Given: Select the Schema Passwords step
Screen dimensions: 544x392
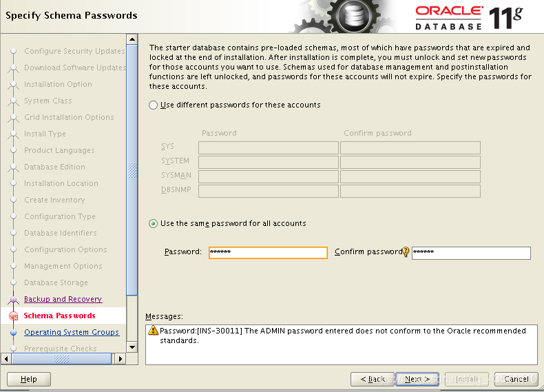Looking at the screenshot, I should (59, 316).
